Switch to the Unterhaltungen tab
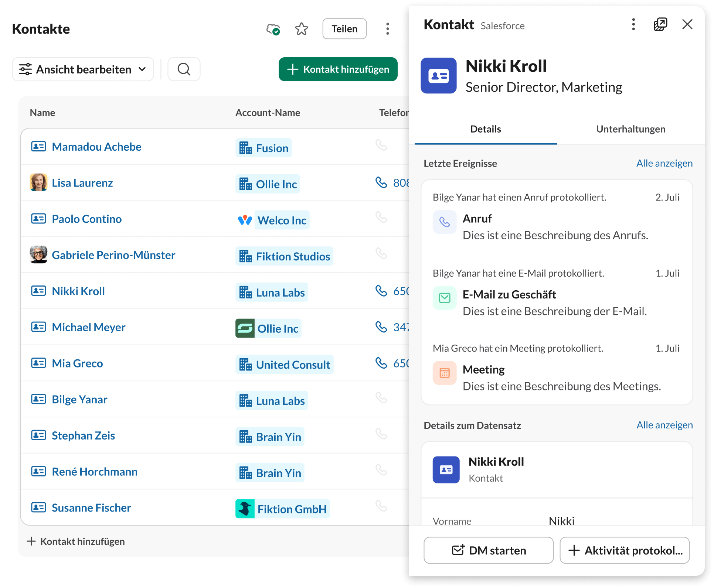Image resolution: width=714 pixels, height=588 pixels. (x=630, y=129)
